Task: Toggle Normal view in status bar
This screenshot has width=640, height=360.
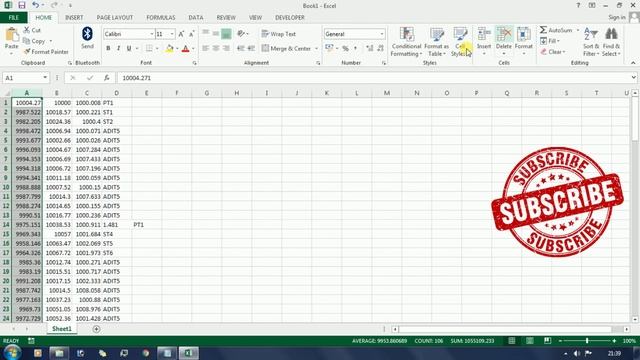Action: point(511,341)
